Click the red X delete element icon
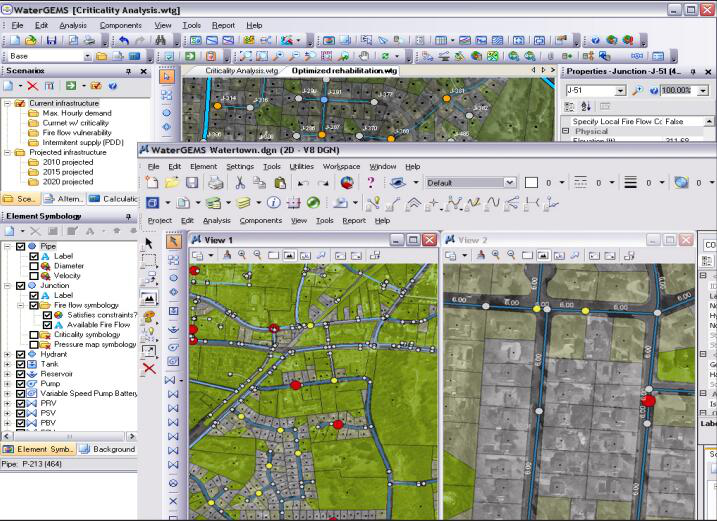The width and height of the screenshot is (717, 521). (x=149, y=368)
